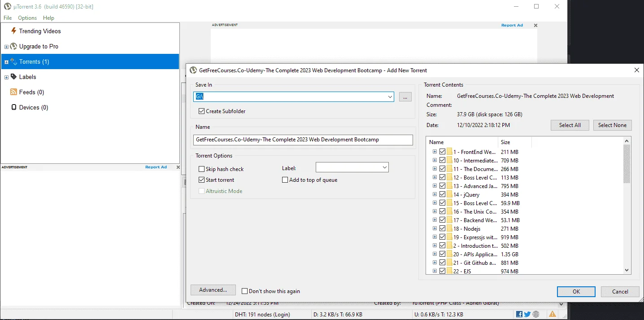Click Report Ad link in left sidebar
The image size is (644, 320).
coord(156,167)
